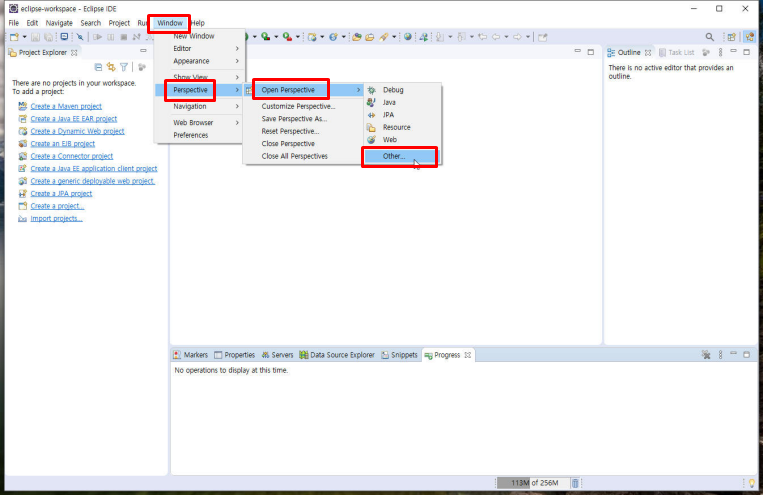
Task: Toggle Link with Editor in Project Explorer
Action: (111, 67)
